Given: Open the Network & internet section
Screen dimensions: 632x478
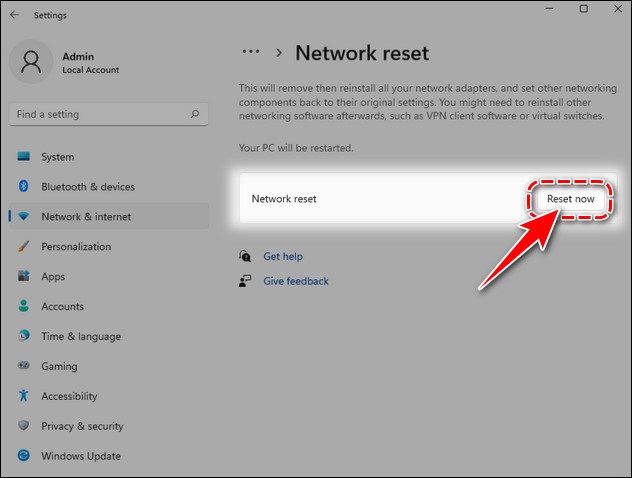Looking at the screenshot, I should tap(86, 217).
